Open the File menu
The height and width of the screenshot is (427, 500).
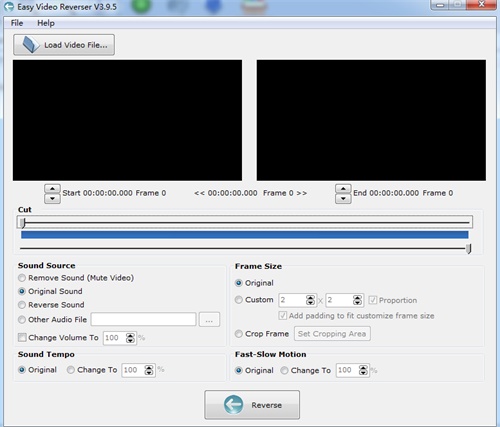(17, 23)
